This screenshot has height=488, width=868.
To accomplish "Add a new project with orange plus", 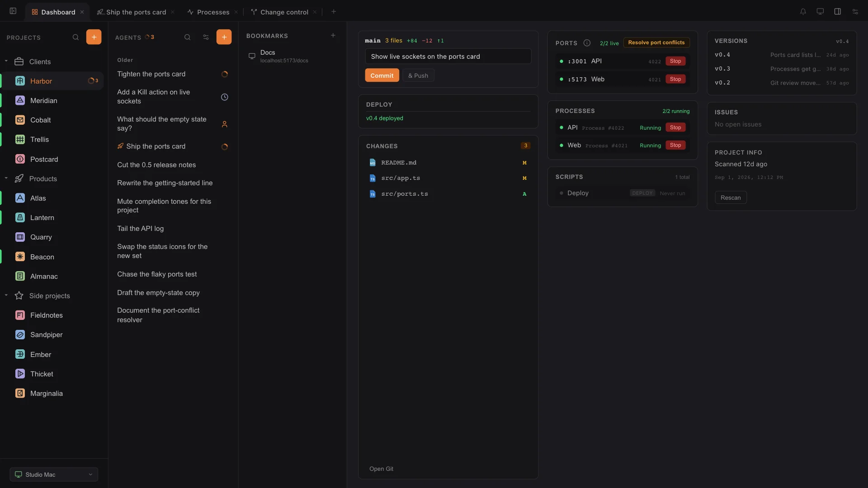I will [94, 37].
